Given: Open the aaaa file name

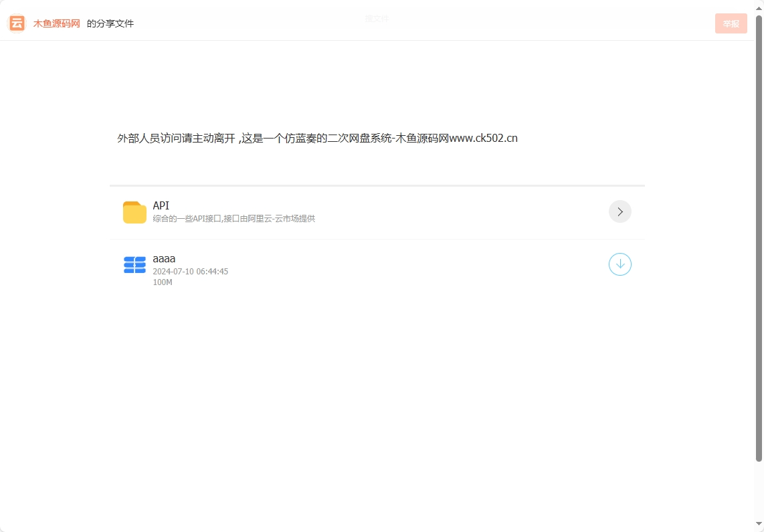Looking at the screenshot, I should [164, 259].
